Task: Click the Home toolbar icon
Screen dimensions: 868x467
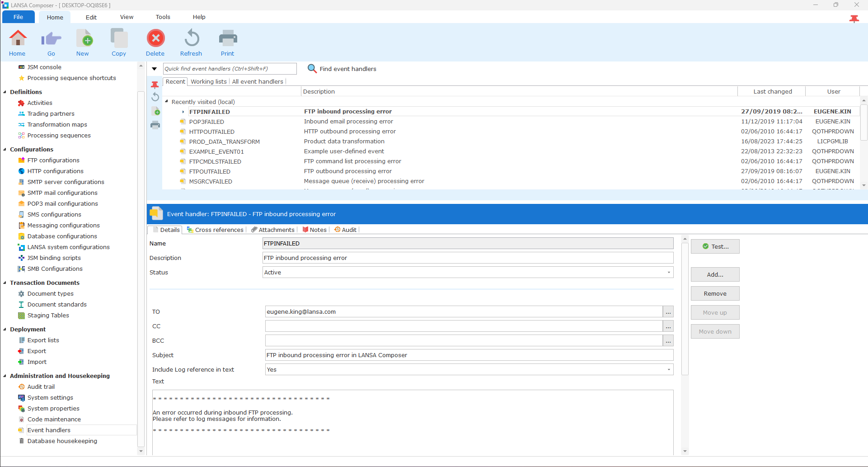Action: click(18, 38)
